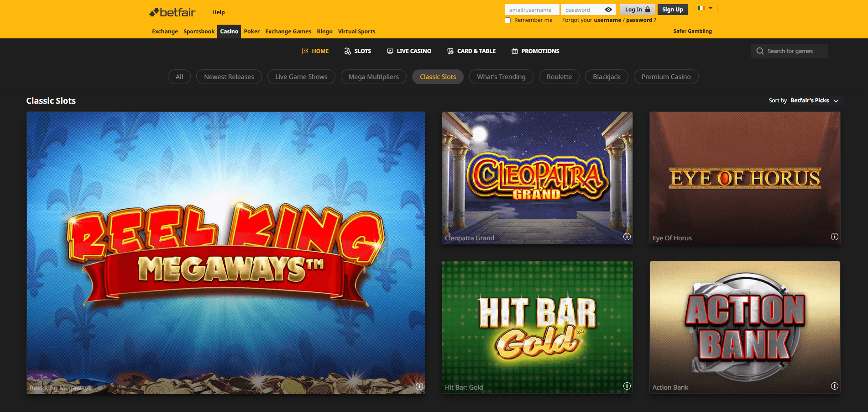
Task: Click the info icon on Cleopatra Grand
Action: [x=627, y=237]
